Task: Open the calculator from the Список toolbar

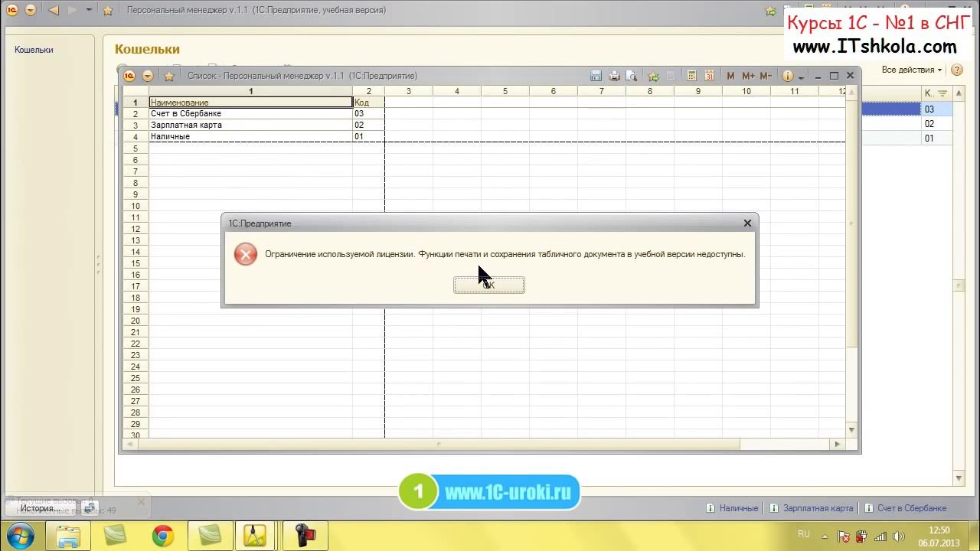Action: pyautogui.click(x=692, y=76)
